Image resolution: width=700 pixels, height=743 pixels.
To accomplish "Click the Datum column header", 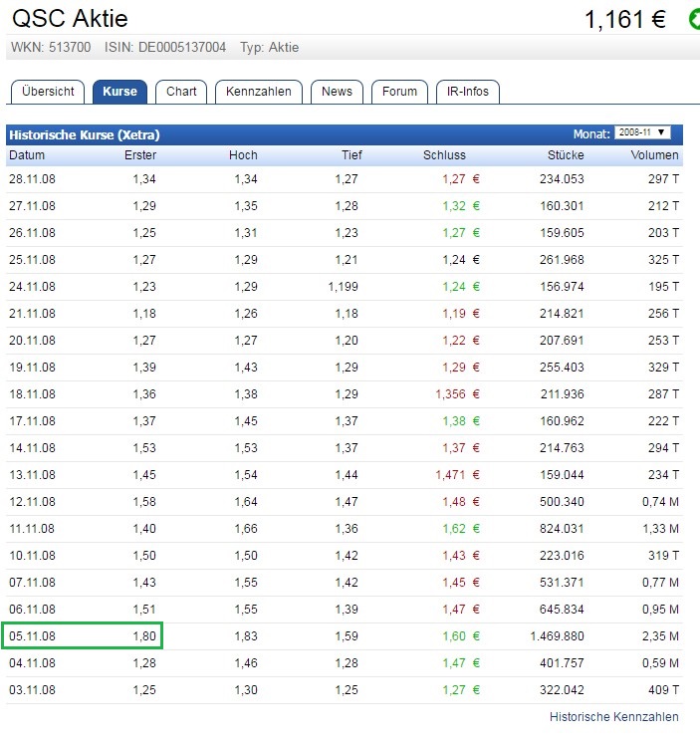I will (27, 155).
